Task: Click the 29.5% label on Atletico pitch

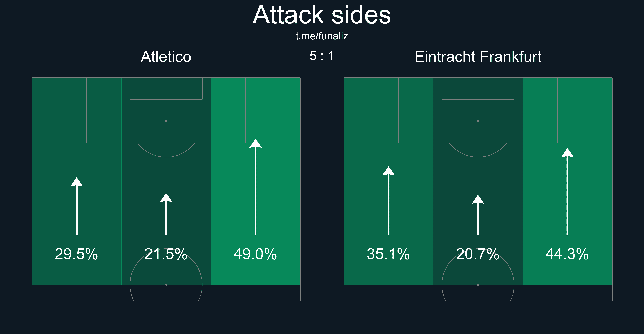Action: pos(76,254)
